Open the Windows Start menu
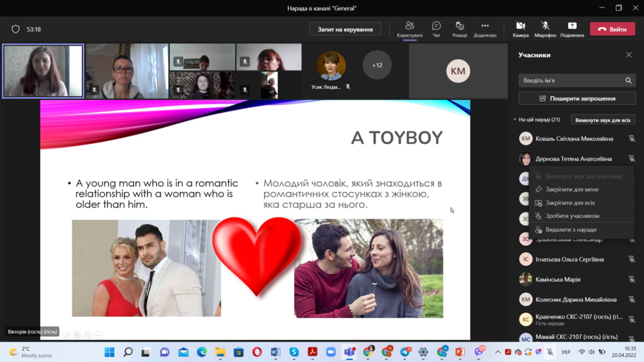644x362 pixels. tap(109, 352)
